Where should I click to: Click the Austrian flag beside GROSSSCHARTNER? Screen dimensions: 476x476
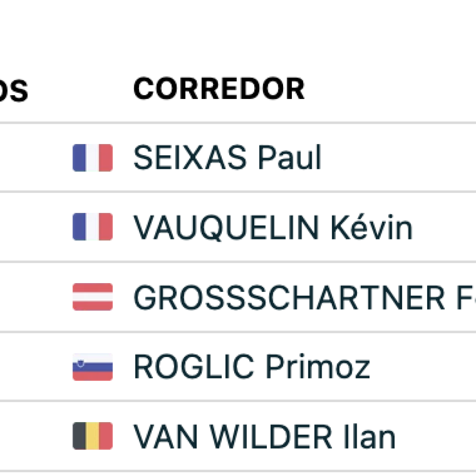point(93,297)
